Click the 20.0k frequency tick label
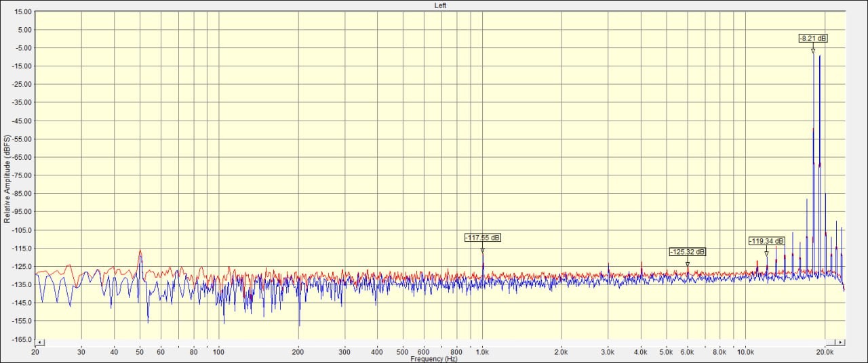The width and height of the screenshot is (868, 363). [825, 352]
